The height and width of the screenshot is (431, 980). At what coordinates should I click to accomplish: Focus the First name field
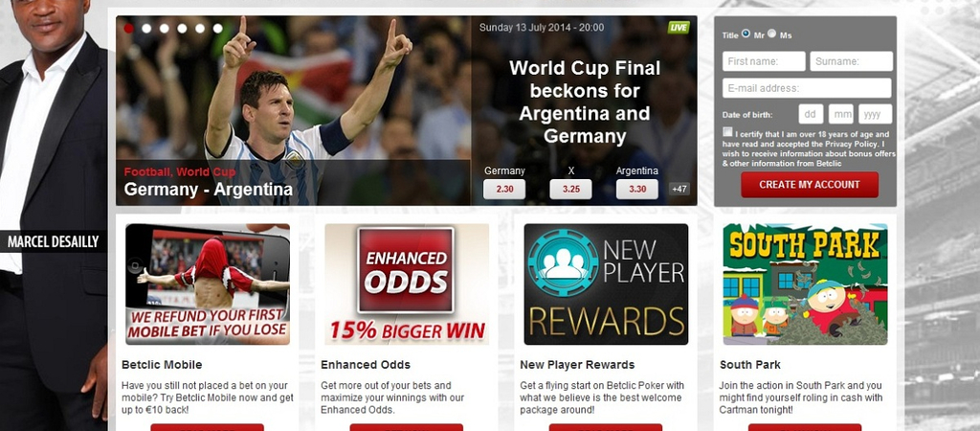[x=764, y=61]
